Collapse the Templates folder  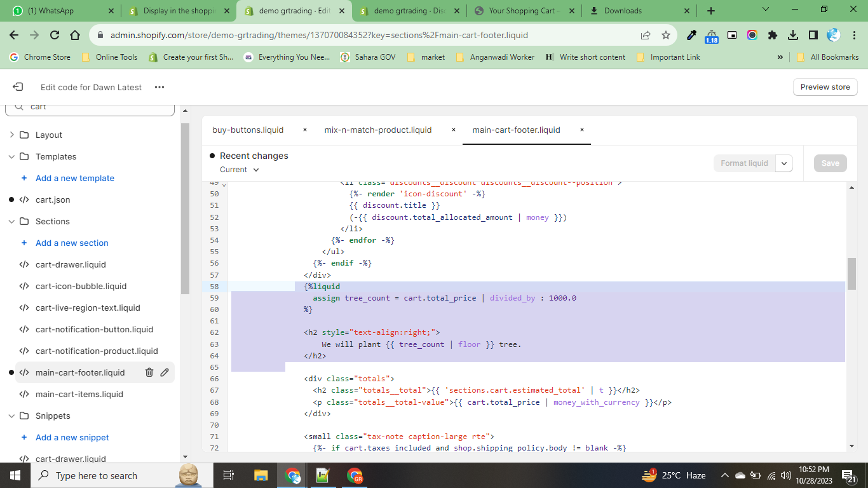click(11, 156)
